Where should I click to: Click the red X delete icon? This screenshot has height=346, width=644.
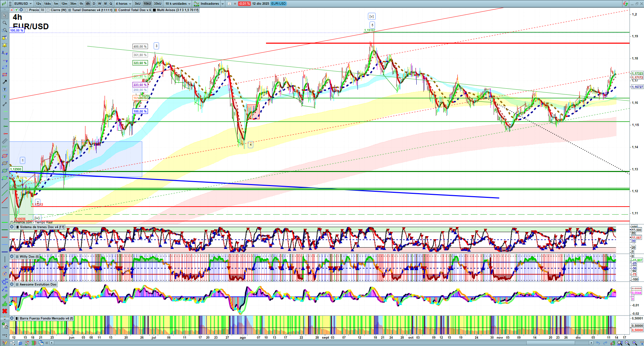(x=5, y=311)
